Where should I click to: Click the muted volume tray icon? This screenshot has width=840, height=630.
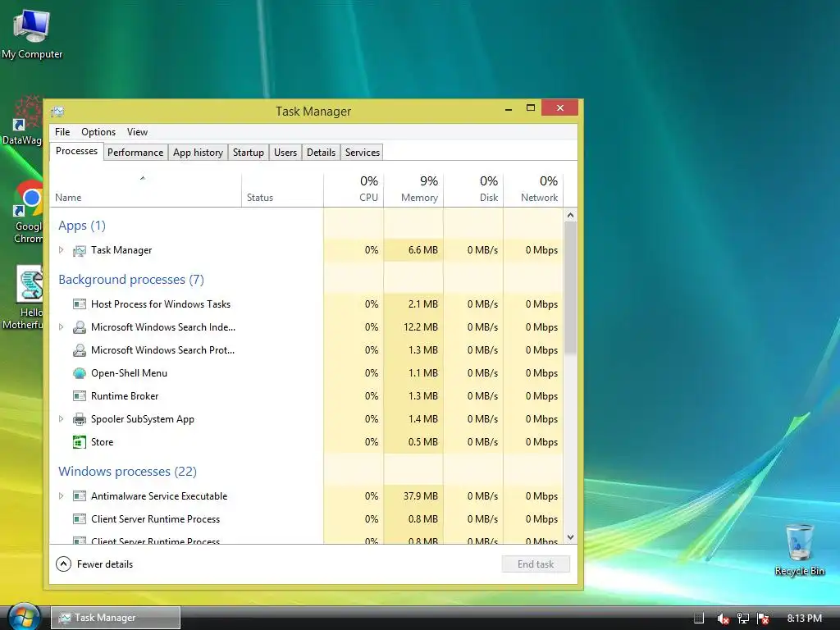click(723, 619)
